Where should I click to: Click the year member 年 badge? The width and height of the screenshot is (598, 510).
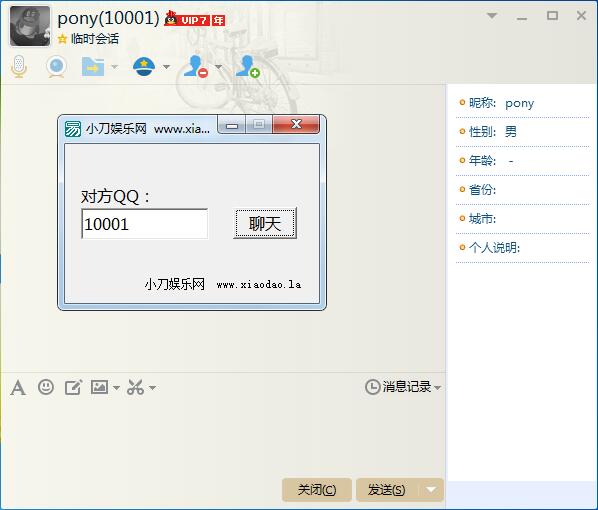click(219, 20)
